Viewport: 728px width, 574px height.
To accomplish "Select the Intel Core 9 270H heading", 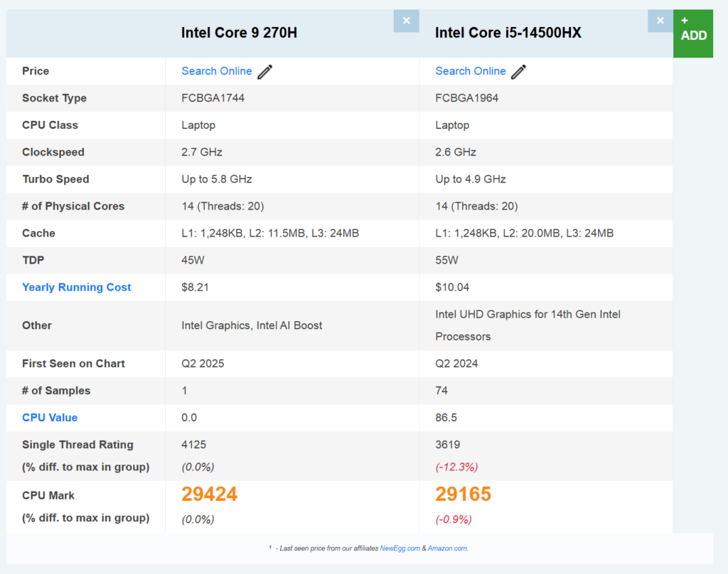I will tap(239, 33).
